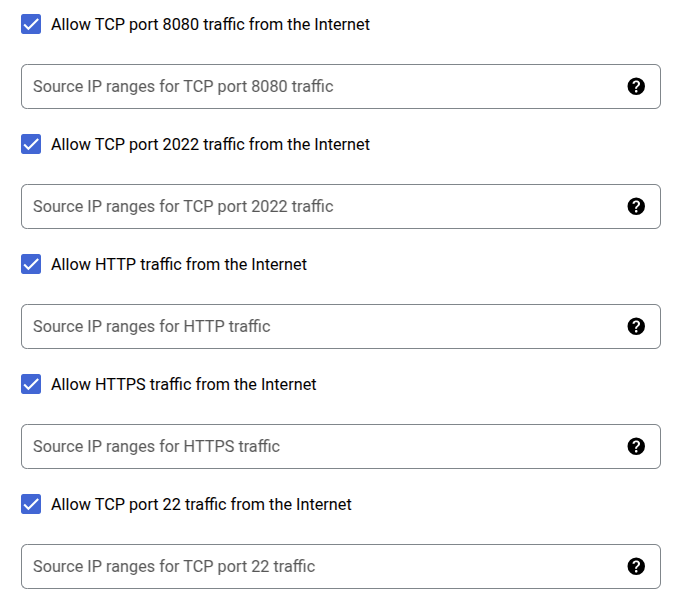Screen dimensions: 688x609
Task: Show help for HTTPS source IP ranges field
Action: [636, 447]
